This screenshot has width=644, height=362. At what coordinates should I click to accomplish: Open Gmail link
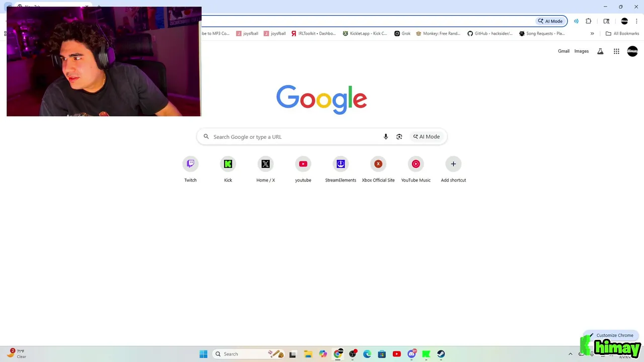point(563,51)
